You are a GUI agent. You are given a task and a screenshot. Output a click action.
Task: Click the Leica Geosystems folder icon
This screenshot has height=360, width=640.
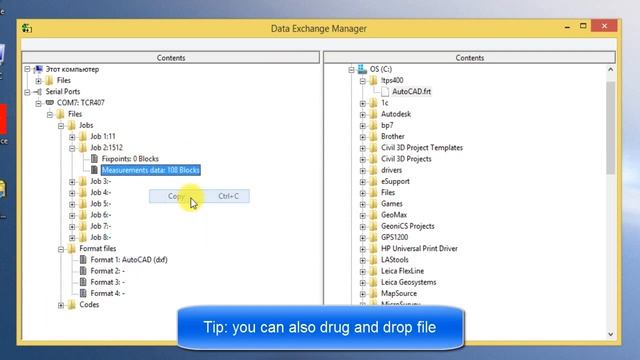373,282
